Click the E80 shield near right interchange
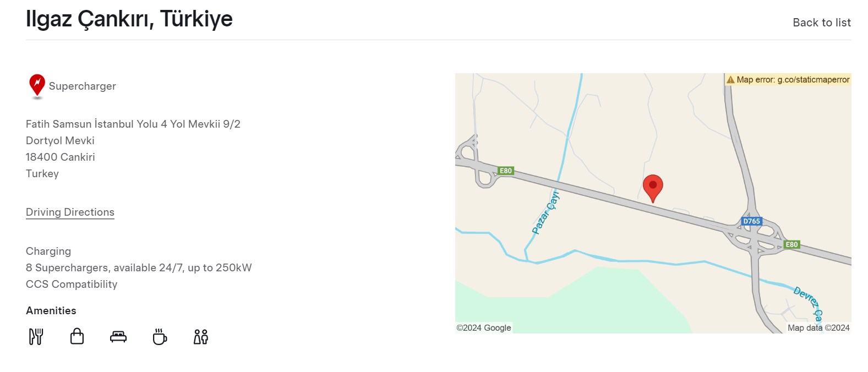Image resolution: width=868 pixels, height=372 pixels. point(791,244)
